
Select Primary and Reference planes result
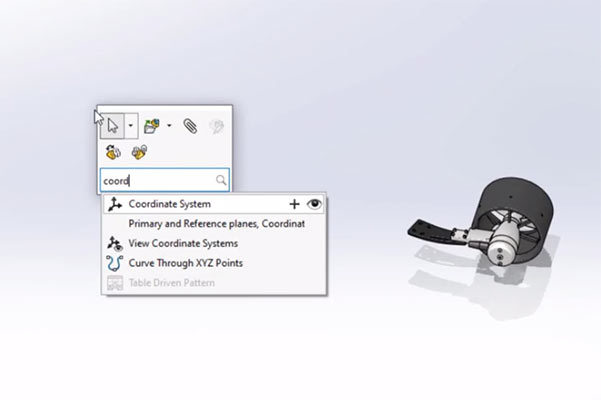(x=216, y=224)
